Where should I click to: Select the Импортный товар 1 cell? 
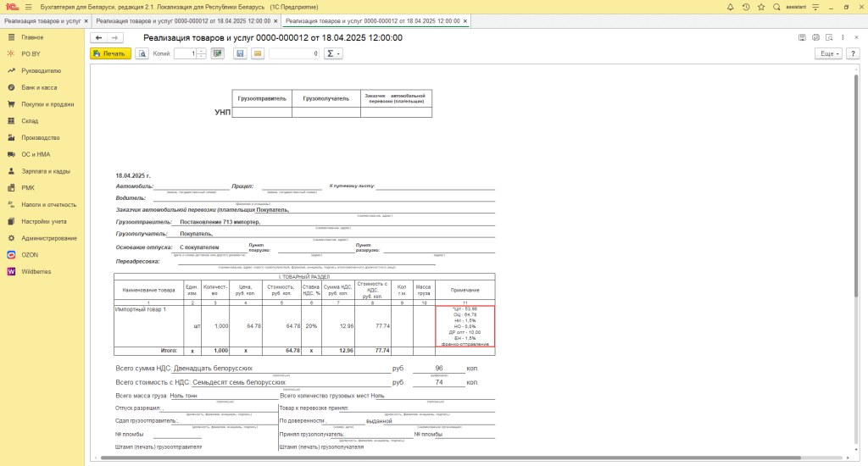pos(149,326)
